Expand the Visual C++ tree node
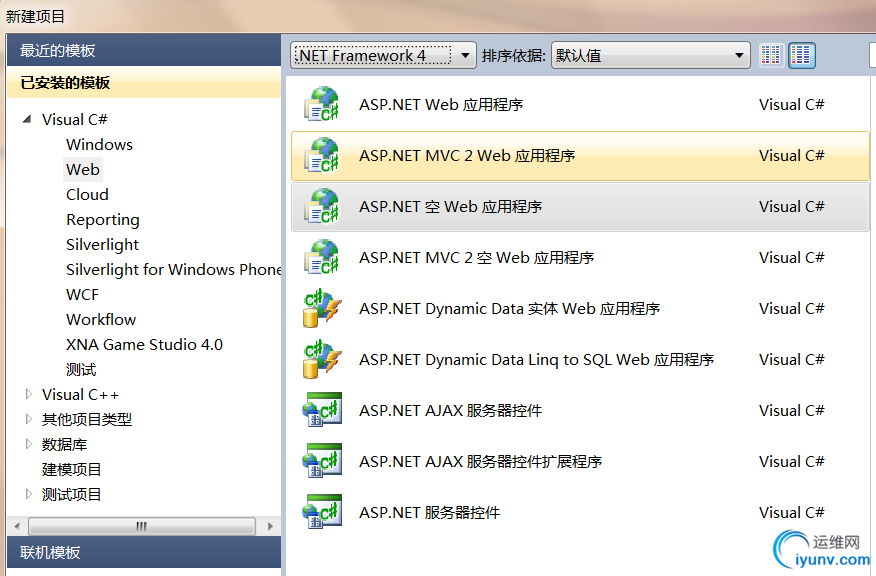This screenshot has width=876, height=576. coord(28,394)
